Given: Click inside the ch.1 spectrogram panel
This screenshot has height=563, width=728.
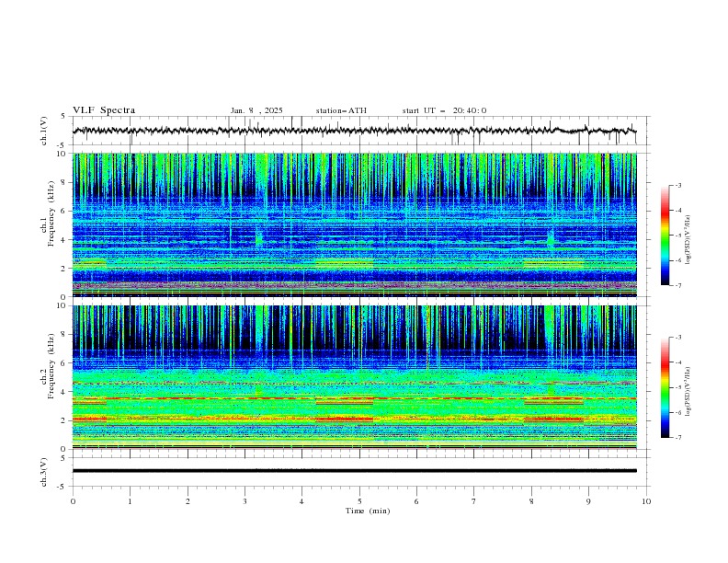Looking at the screenshot, I should (x=354, y=224).
